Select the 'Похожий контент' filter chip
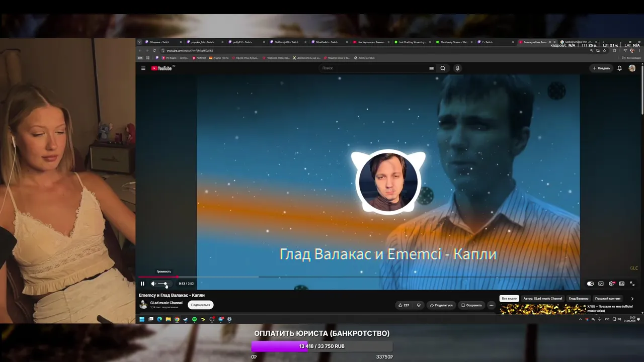Viewport: 644px width, 362px height. [608, 299]
